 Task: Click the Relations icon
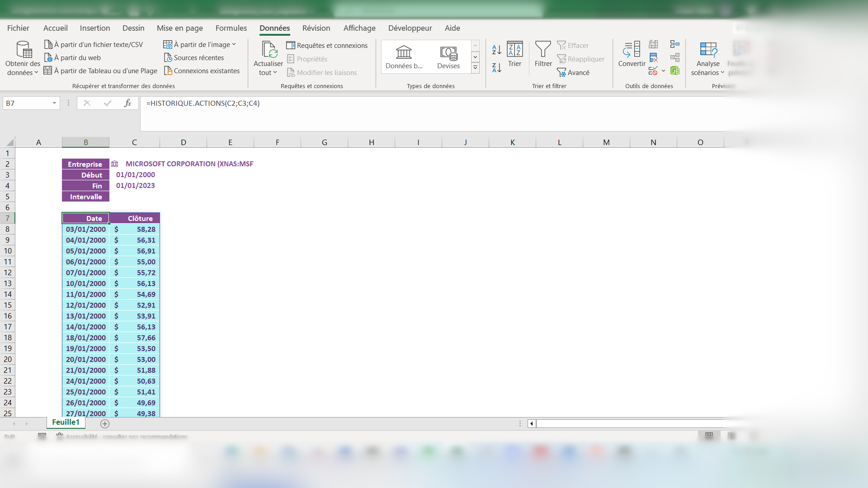(675, 57)
